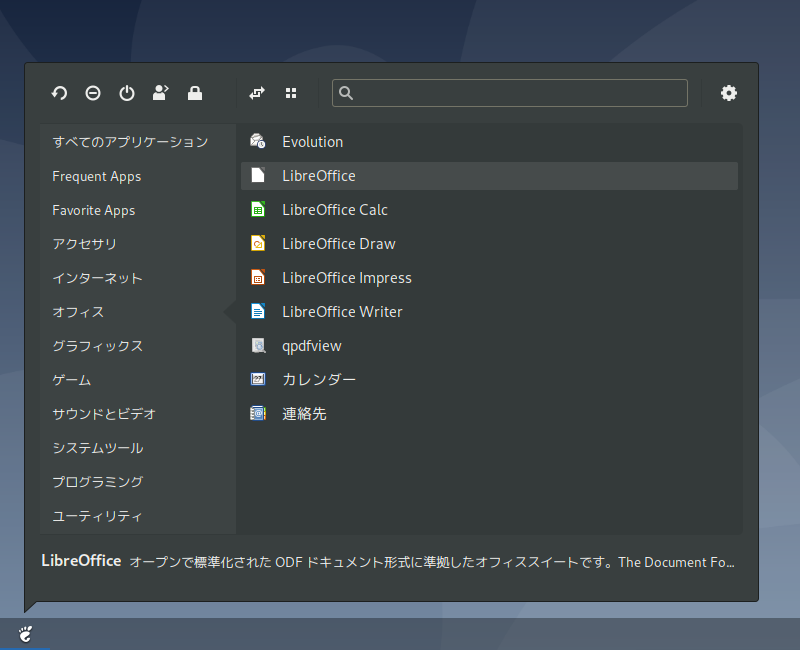Click the Evolution mail icon
Image resolution: width=800 pixels, height=650 pixels.
pyautogui.click(x=258, y=141)
